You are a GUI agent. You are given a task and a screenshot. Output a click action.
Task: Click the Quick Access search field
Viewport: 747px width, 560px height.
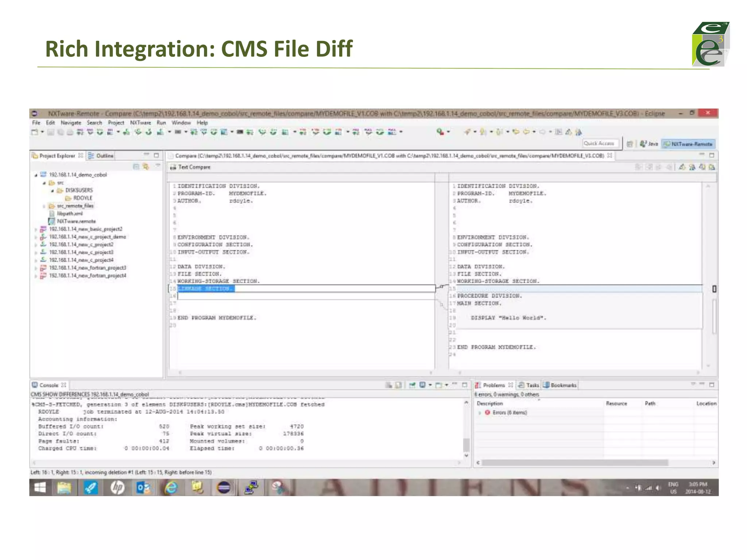point(600,144)
